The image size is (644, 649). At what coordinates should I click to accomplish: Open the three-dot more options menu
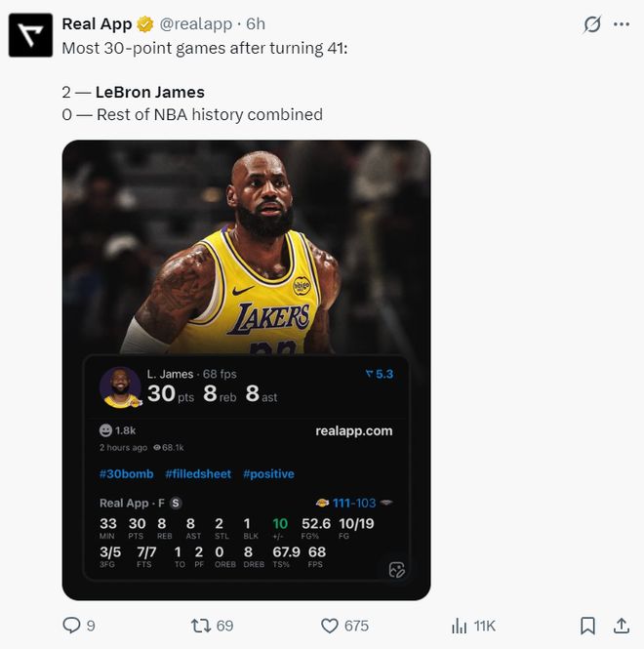point(622,24)
